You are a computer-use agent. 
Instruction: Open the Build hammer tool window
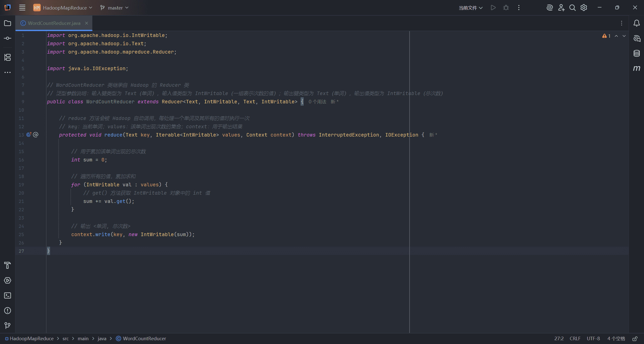(8, 265)
